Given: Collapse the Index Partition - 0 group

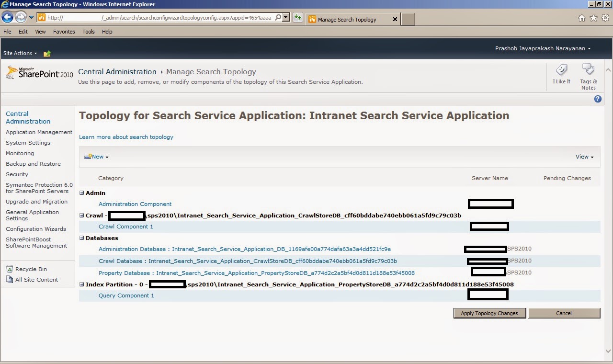Looking at the screenshot, I should 82,284.
